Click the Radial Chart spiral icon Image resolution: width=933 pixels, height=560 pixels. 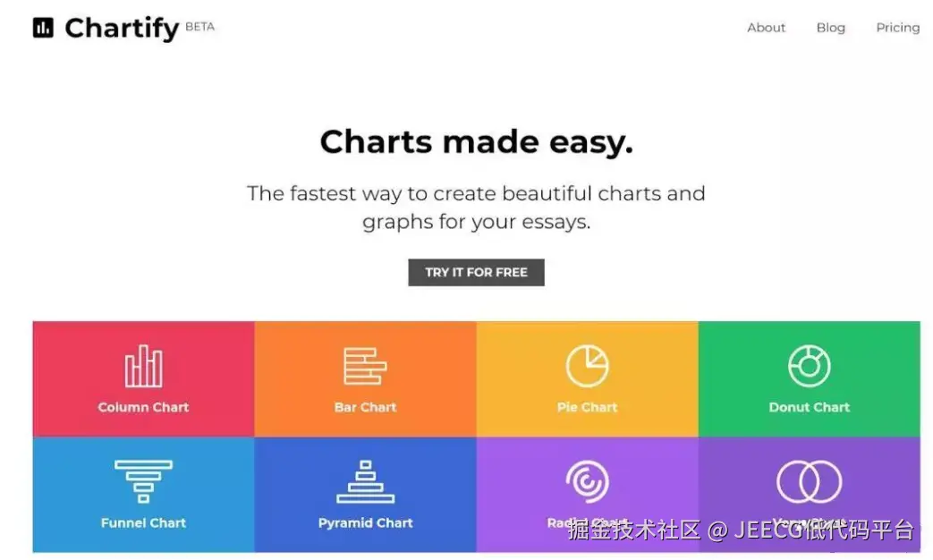[587, 481]
